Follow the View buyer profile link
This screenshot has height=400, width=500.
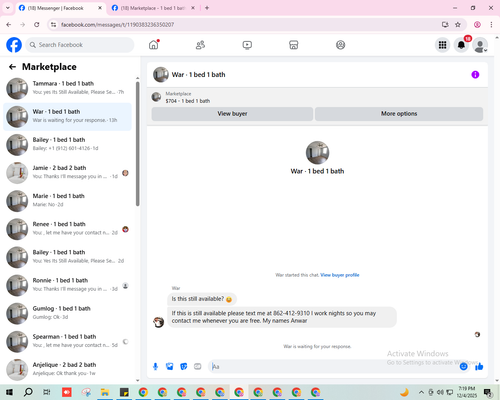click(x=340, y=275)
